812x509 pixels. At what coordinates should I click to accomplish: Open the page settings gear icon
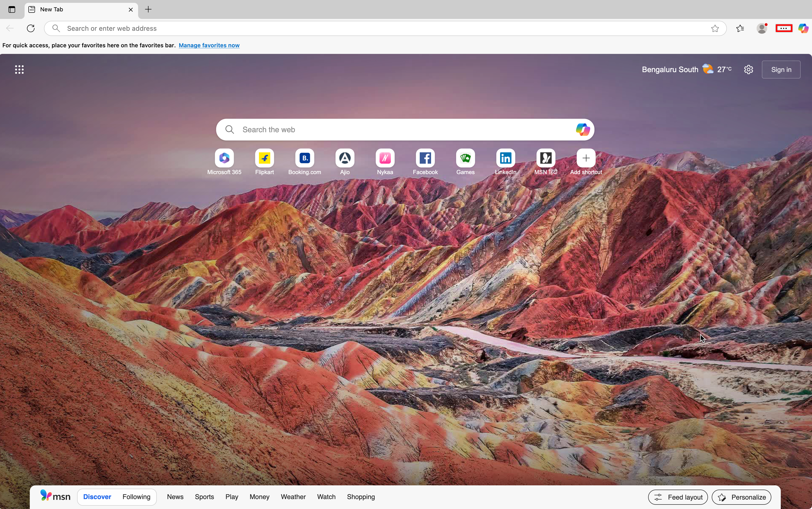point(748,70)
